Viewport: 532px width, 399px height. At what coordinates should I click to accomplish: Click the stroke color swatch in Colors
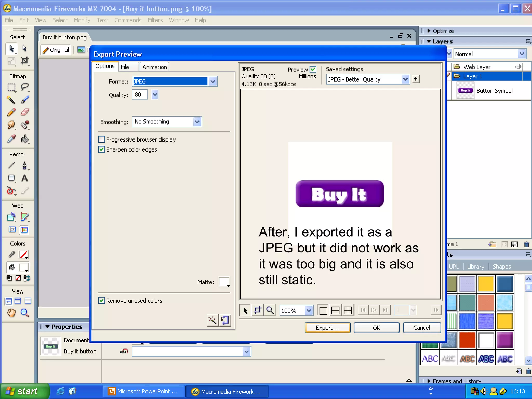point(24,255)
